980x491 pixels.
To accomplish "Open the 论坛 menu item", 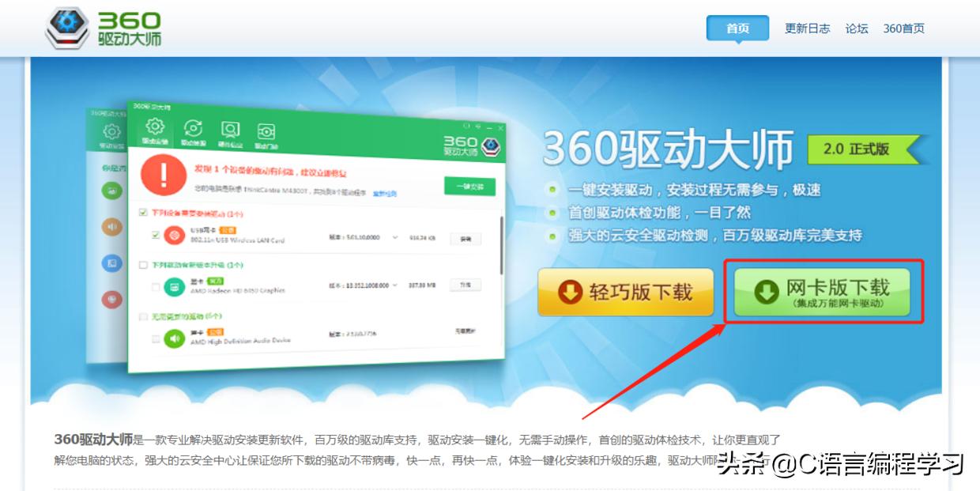I will pyautogui.click(x=857, y=28).
